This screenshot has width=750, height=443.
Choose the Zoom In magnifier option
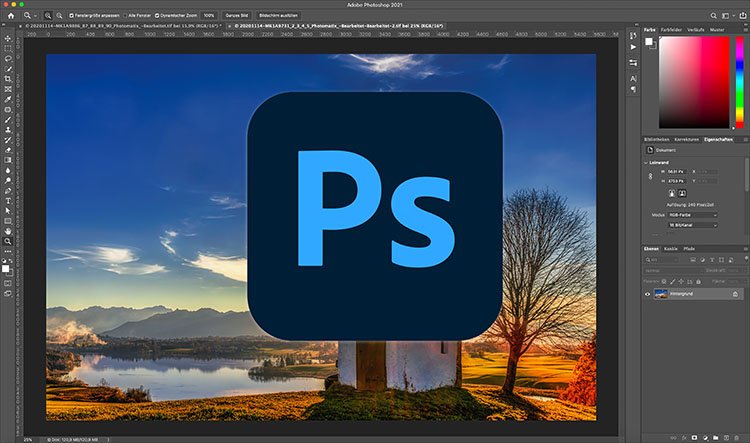[x=48, y=15]
